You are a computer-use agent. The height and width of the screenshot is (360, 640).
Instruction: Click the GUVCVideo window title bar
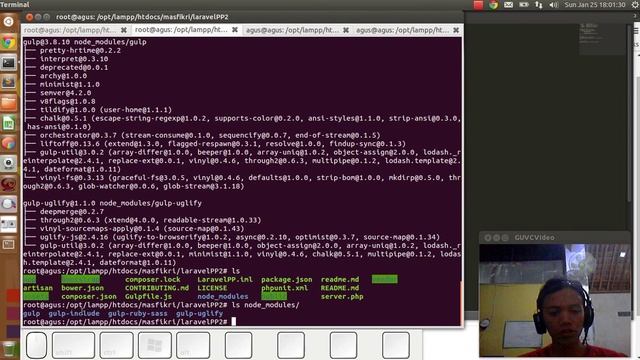click(x=555, y=238)
